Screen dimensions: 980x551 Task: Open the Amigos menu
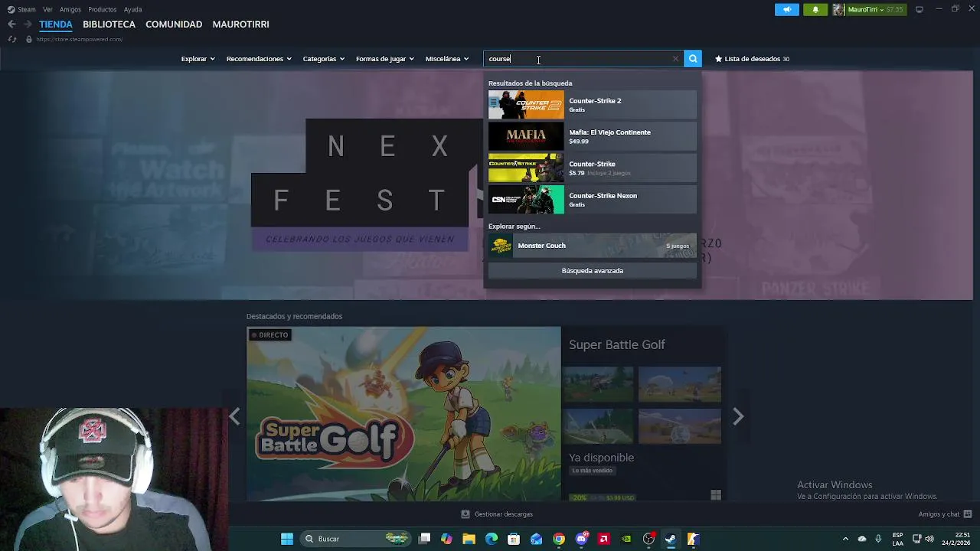click(x=70, y=9)
